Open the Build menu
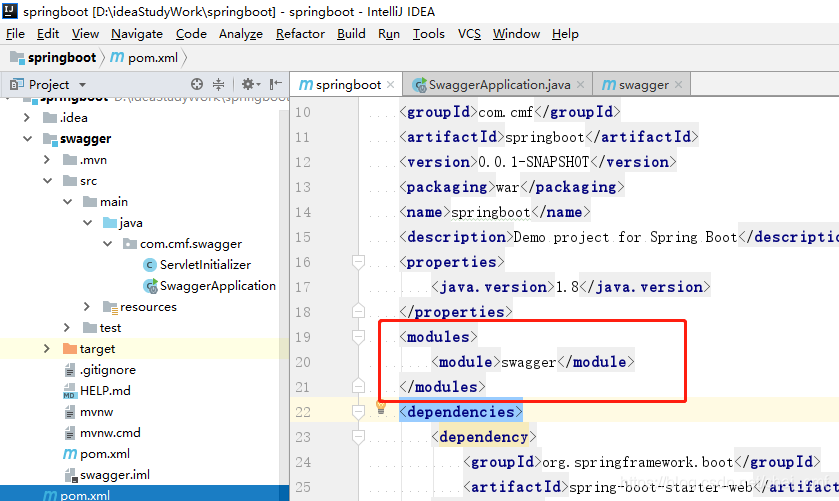Image resolution: width=839 pixels, height=501 pixels. tap(351, 34)
